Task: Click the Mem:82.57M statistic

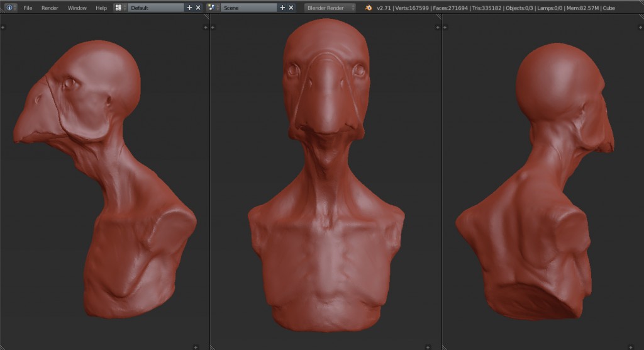Action: [x=582, y=8]
